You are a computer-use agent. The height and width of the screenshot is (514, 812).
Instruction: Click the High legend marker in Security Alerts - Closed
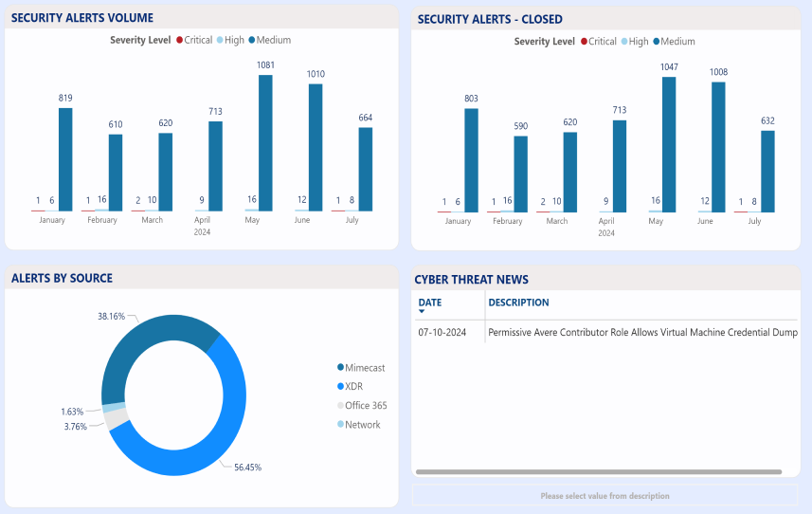[624, 42]
